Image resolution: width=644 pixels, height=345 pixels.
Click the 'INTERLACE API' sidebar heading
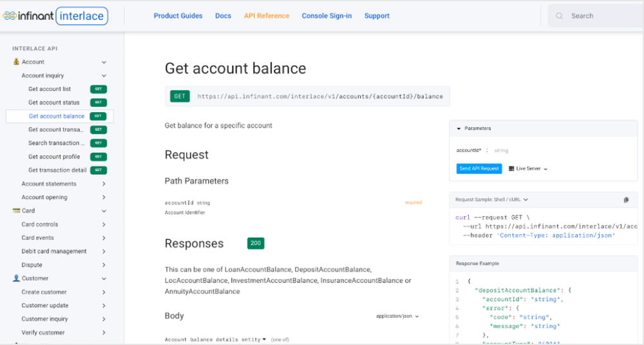click(x=35, y=48)
